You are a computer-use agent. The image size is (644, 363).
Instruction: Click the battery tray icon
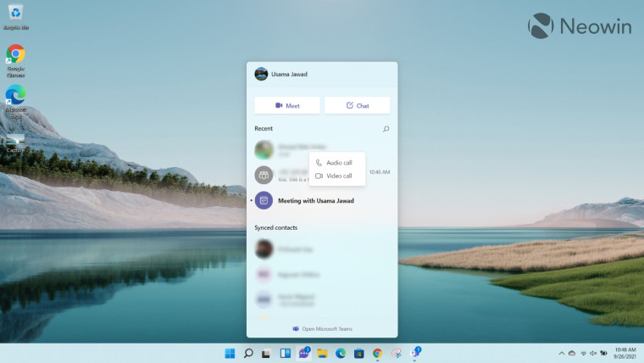(603, 353)
